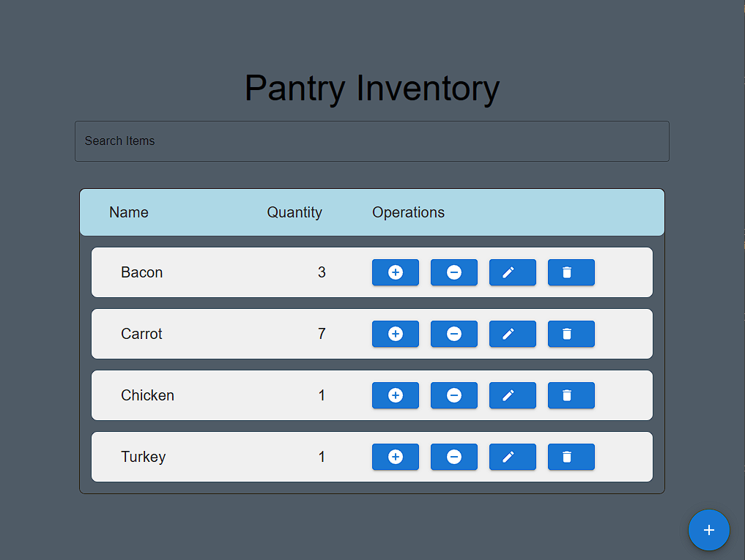Viewport: 745px width, 560px height.
Task: Decrease Carrot quantity with minus button
Action: tap(454, 334)
